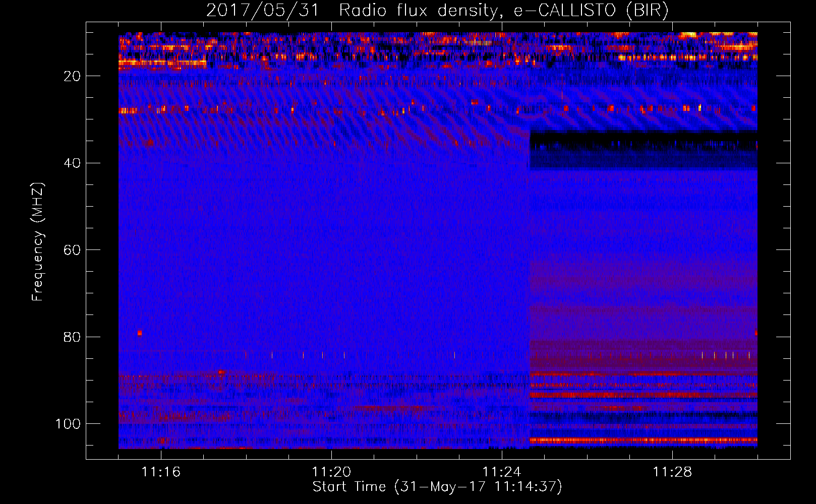Click the '11:16' time tick label

coord(161,472)
